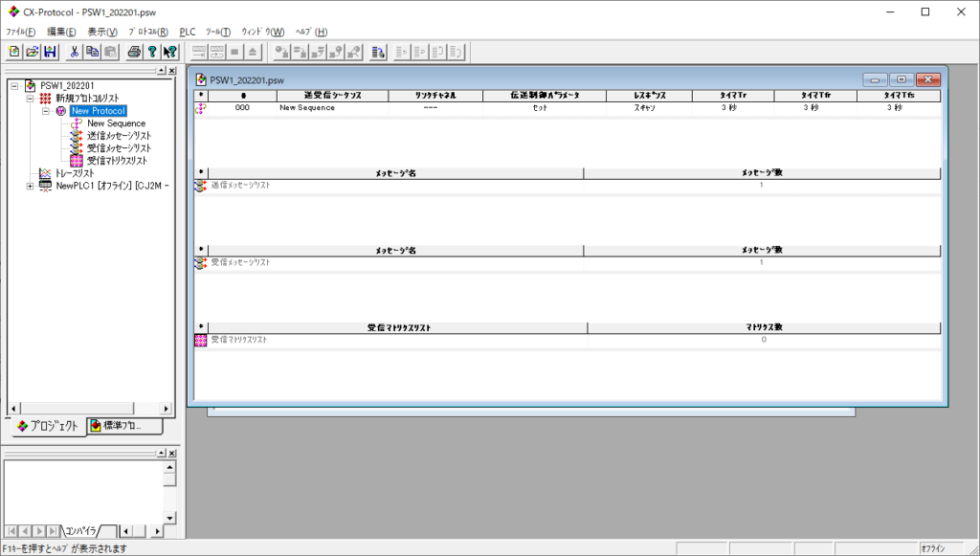The width and height of the screenshot is (980, 556).
Task: Collapse the New Protocol tree node
Action: pyautogui.click(x=46, y=111)
